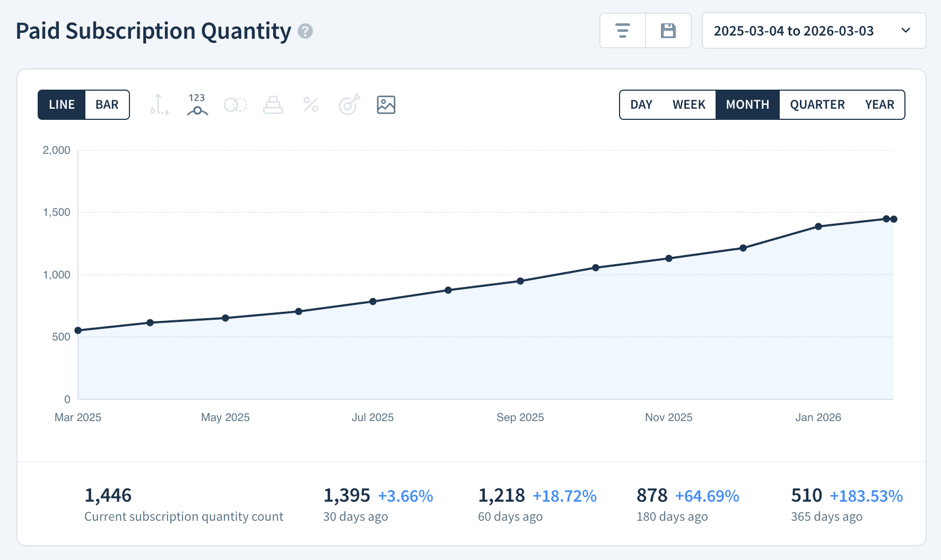Select the goal target icon
This screenshot has width=941, height=560.
(x=348, y=104)
